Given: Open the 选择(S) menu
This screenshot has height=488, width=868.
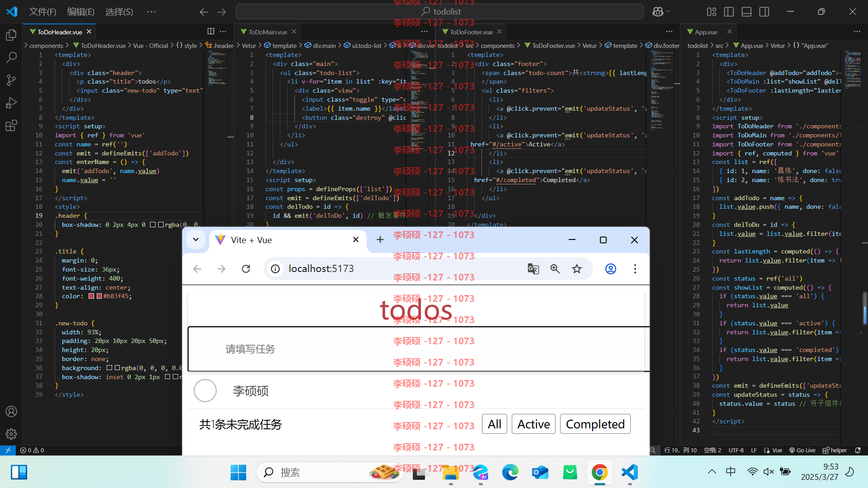Looking at the screenshot, I should click(119, 12).
